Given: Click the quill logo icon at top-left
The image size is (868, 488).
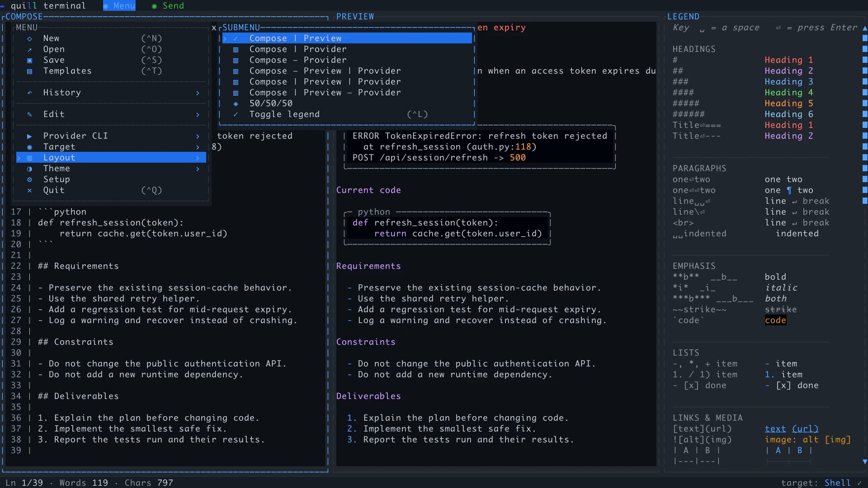Looking at the screenshot, I should (3, 6).
